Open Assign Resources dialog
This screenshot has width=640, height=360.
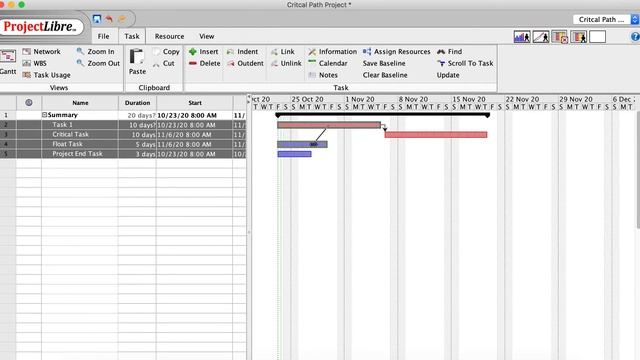pos(396,51)
